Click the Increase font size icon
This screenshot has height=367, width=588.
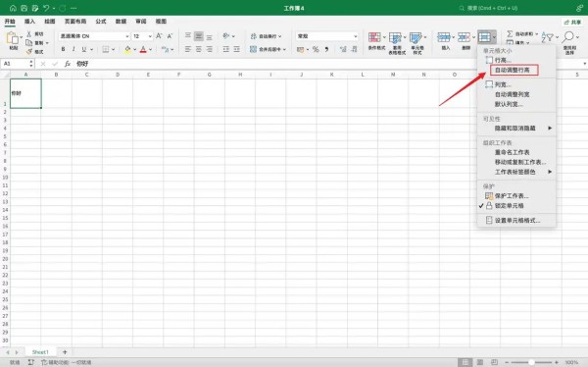coord(159,36)
